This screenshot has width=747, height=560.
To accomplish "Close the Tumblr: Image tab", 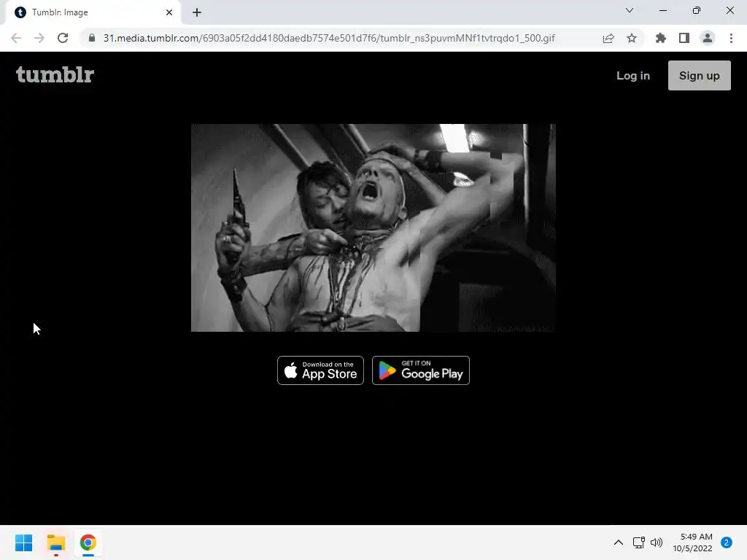I will pyautogui.click(x=169, y=12).
